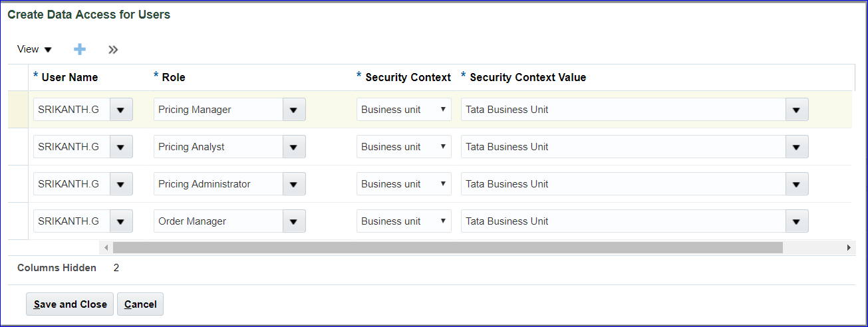868x327 pixels.
Task: Click the double chevron toolbar overflow icon
Action: pos(113,49)
